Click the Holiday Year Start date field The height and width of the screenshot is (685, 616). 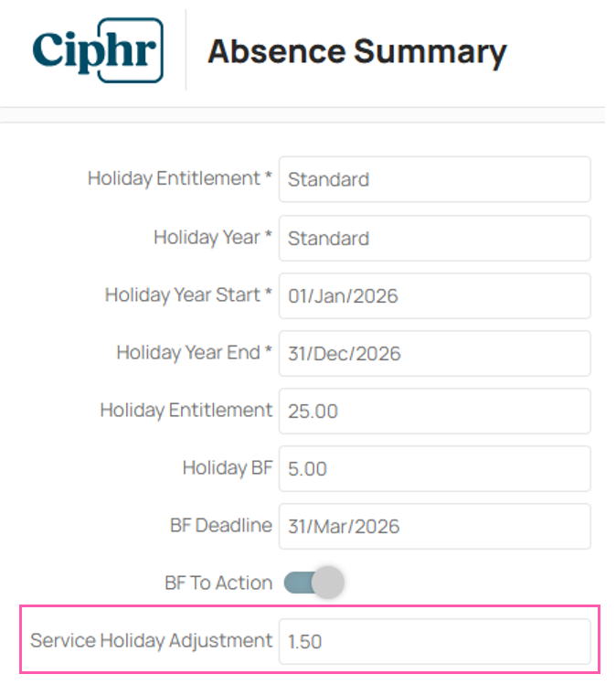tap(435, 295)
